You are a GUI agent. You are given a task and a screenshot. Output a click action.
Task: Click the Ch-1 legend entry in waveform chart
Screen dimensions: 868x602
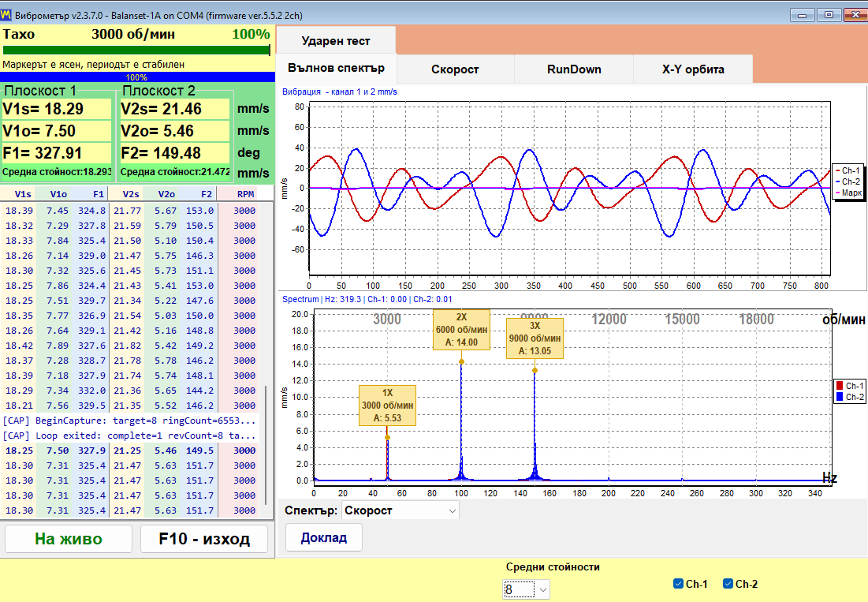point(848,170)
